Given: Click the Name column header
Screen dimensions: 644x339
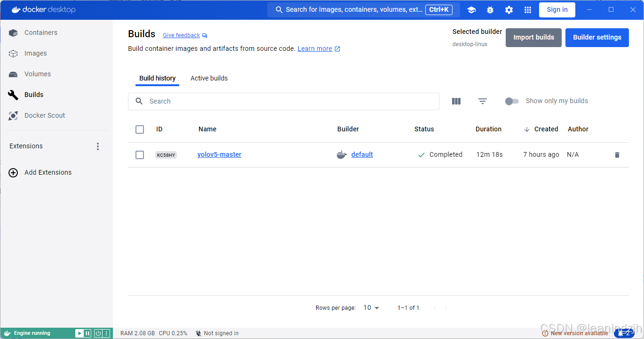Looking at the screenshot, I should [207, 129].
